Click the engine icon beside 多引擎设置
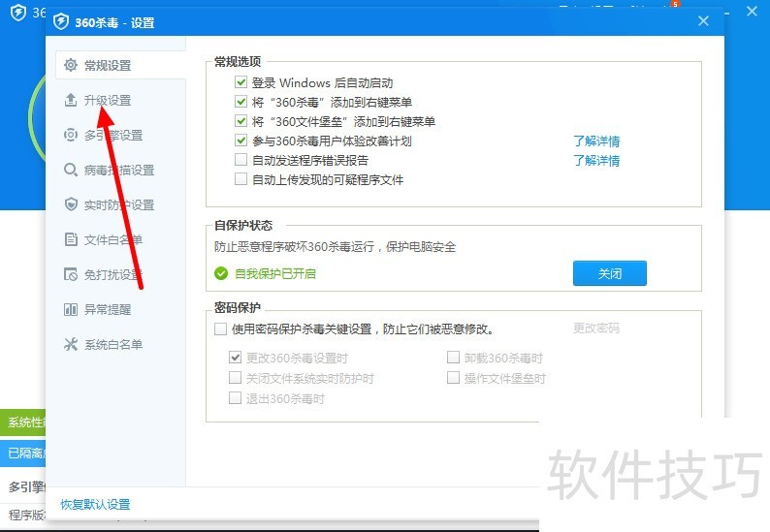The image size is (770, 532). point(71,135)
